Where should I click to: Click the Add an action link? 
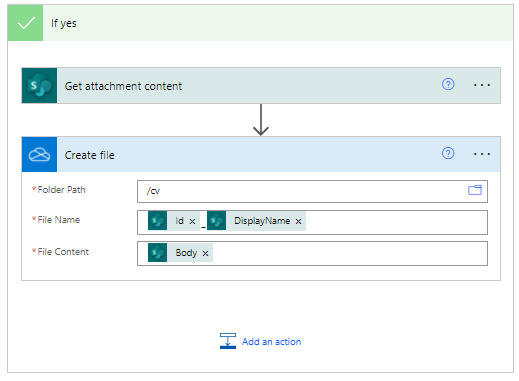click(271, 342)
